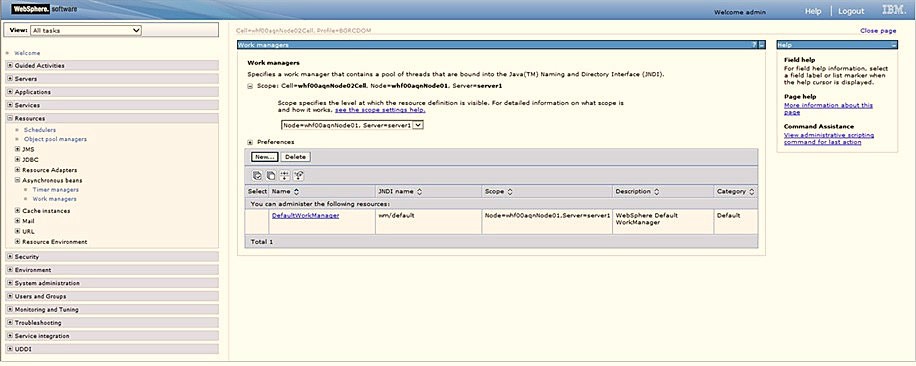Click the New... button
The width and height of the screenshot is (916, 366).
click(265, 157)
